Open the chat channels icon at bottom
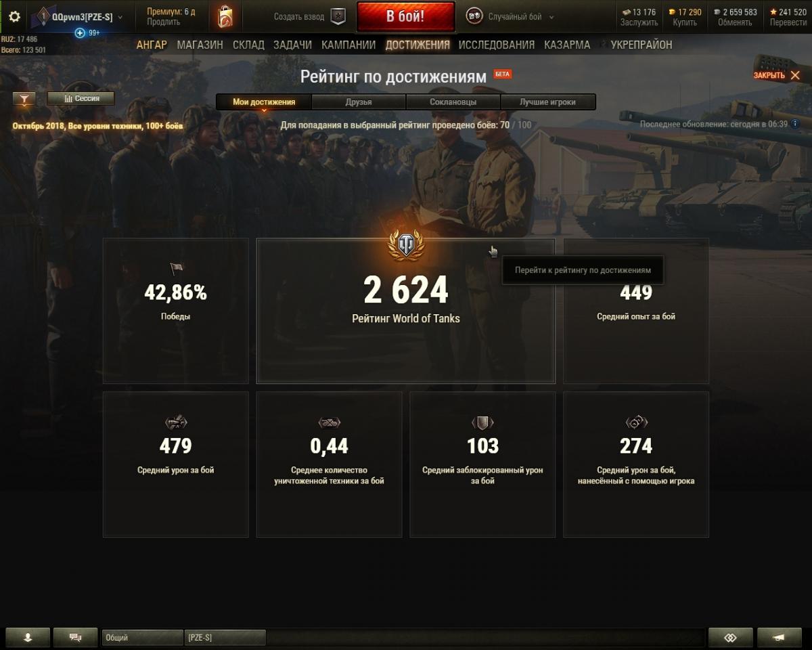 click(76, 637)
